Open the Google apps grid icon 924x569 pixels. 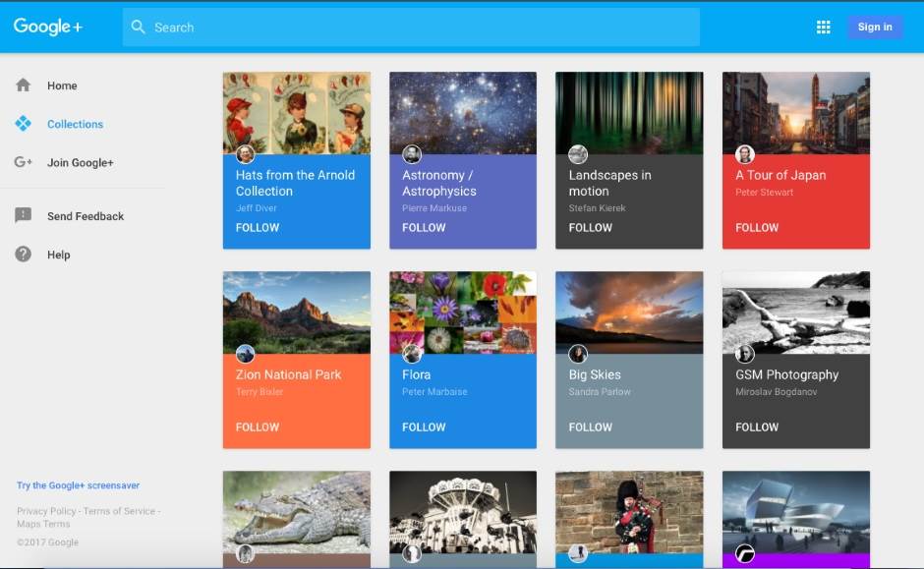824,28
